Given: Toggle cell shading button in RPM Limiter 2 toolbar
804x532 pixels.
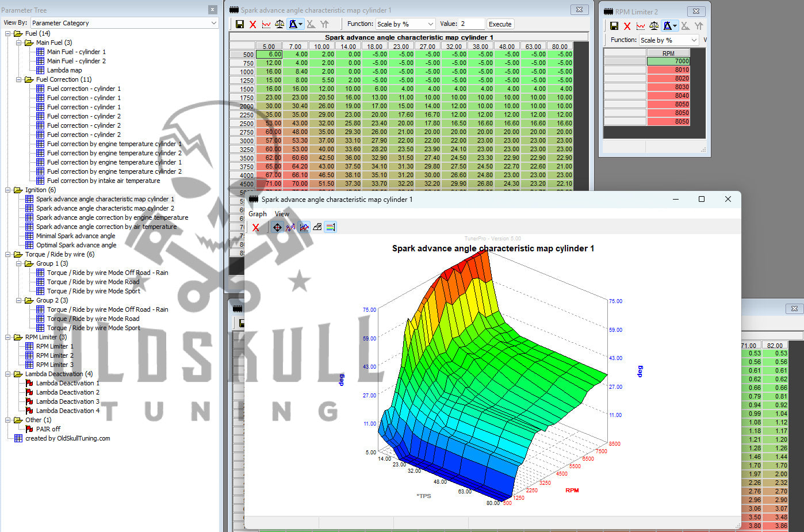Looking at the screenshot, I should [668, 26].
